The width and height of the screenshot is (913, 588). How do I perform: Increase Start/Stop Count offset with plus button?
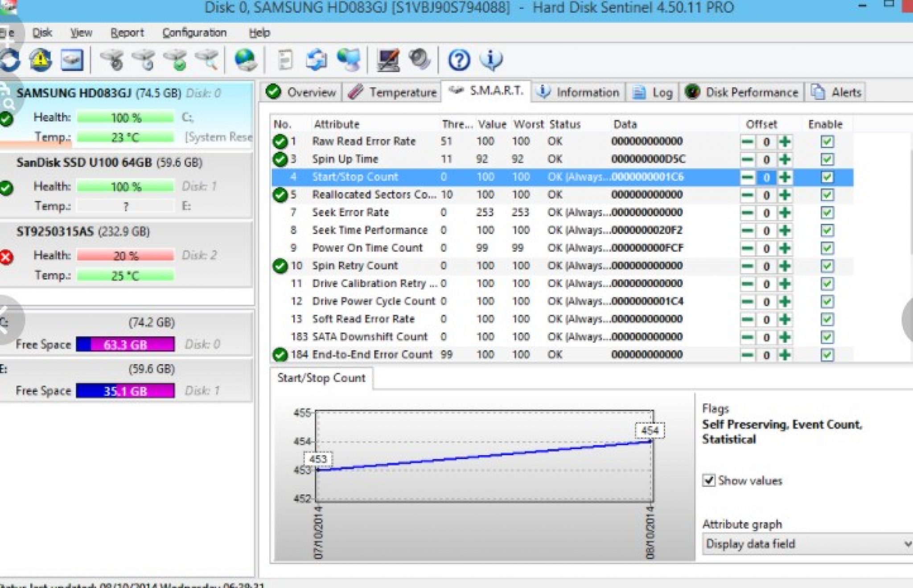tap(785, 177)
